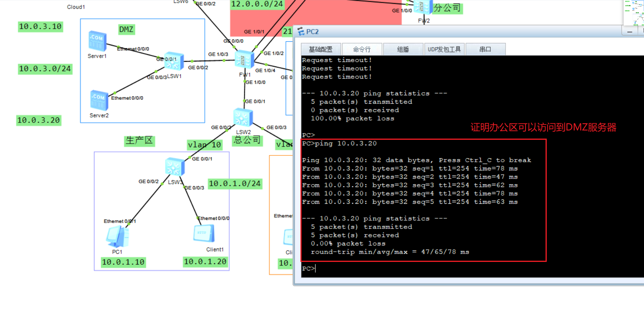
Task: Click the 10.0.3.0/24 network label
Action: (45, 69)
